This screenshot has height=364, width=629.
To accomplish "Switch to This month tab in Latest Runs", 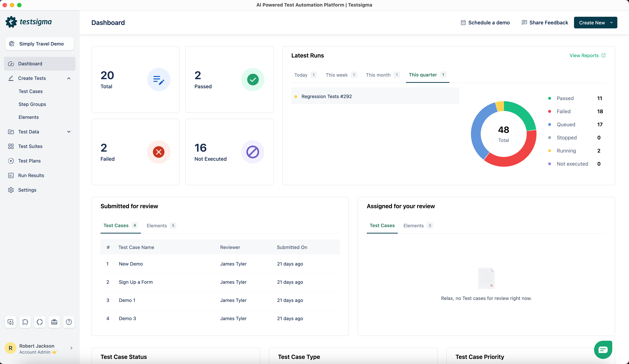I will pyautogui.click(x=378, y=75).
